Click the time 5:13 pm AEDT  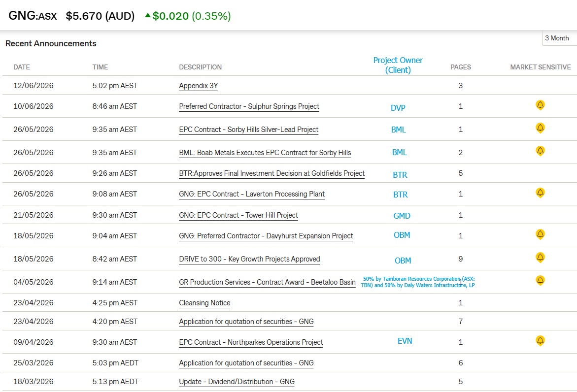[x=115, y=382]
